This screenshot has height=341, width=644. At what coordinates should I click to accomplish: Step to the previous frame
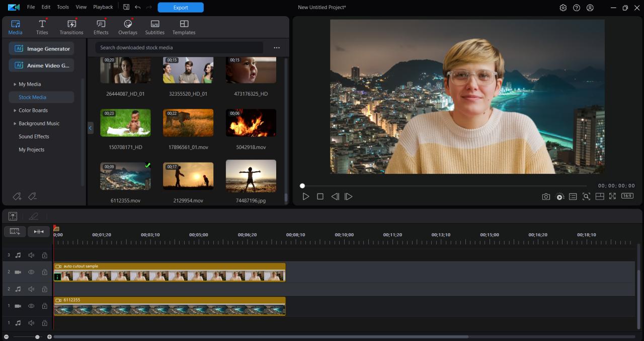335,196
